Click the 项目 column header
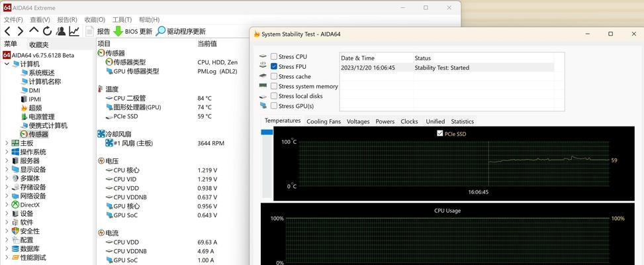 pos(104,44)
